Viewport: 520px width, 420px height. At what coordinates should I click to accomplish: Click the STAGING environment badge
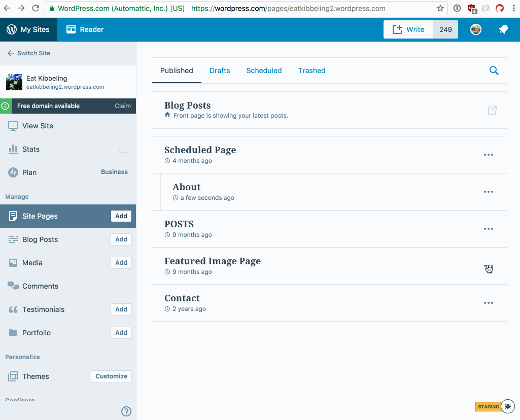coord(488,406)
